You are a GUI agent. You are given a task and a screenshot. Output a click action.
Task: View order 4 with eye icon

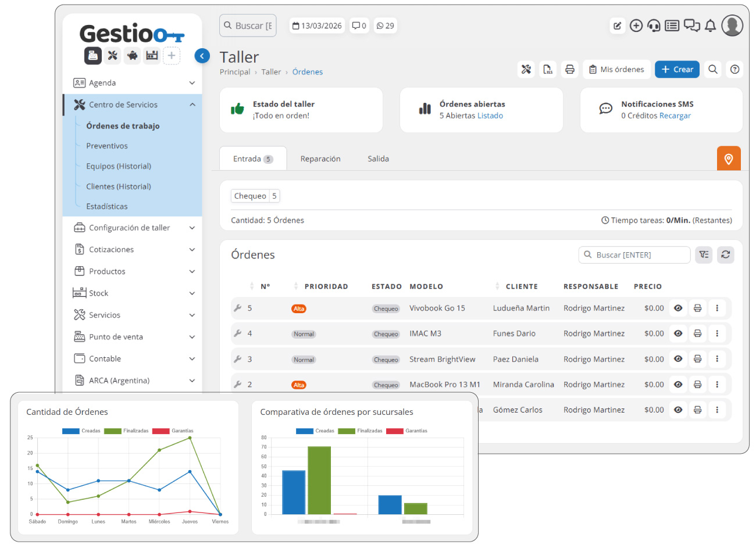[x=678, y=334]
